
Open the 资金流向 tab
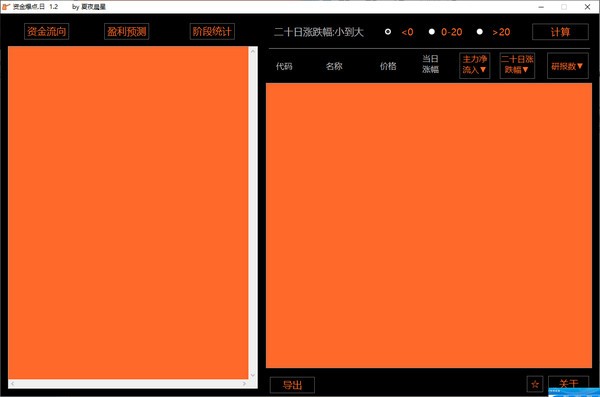(47, 31)
